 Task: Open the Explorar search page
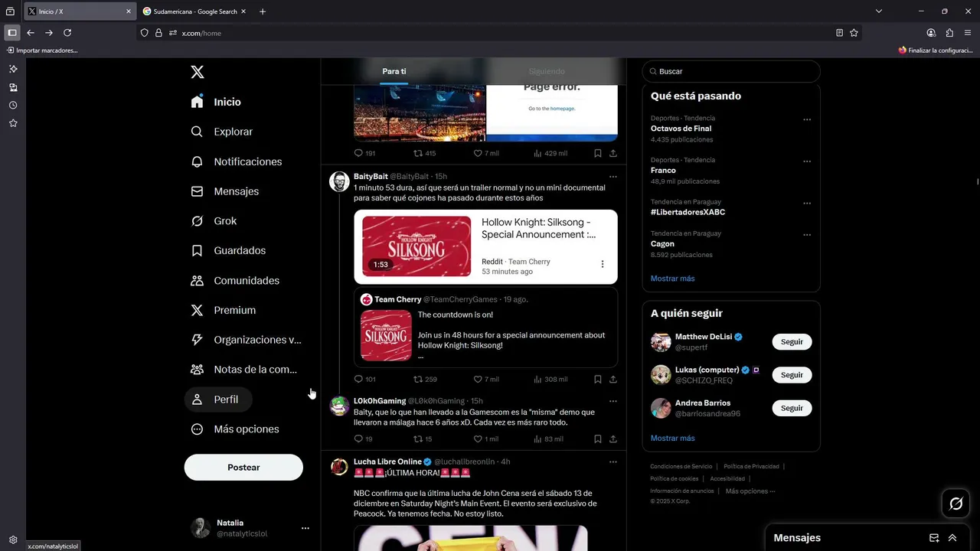(x=222, y=132)
